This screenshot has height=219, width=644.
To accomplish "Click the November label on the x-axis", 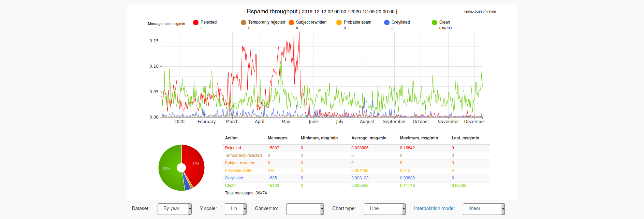I will coord(448,122).
